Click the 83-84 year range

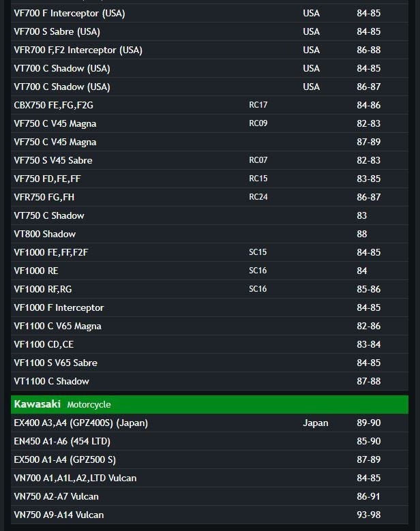(368, 344)
